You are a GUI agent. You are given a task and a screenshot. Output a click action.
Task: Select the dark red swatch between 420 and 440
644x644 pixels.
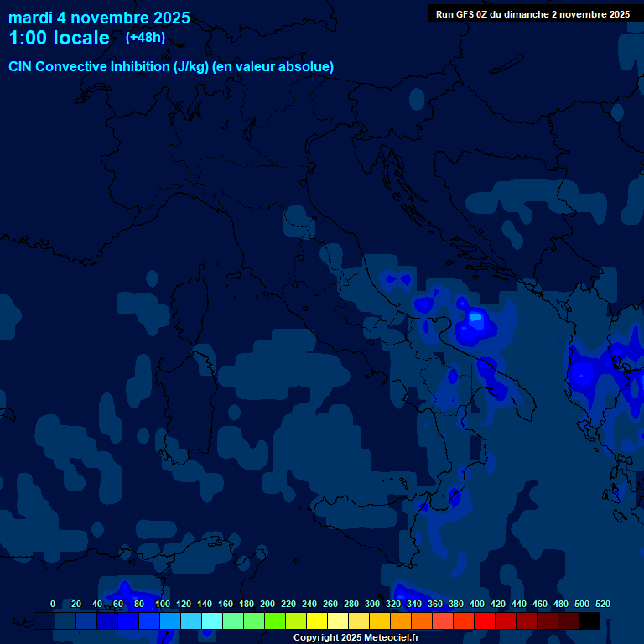505,621
